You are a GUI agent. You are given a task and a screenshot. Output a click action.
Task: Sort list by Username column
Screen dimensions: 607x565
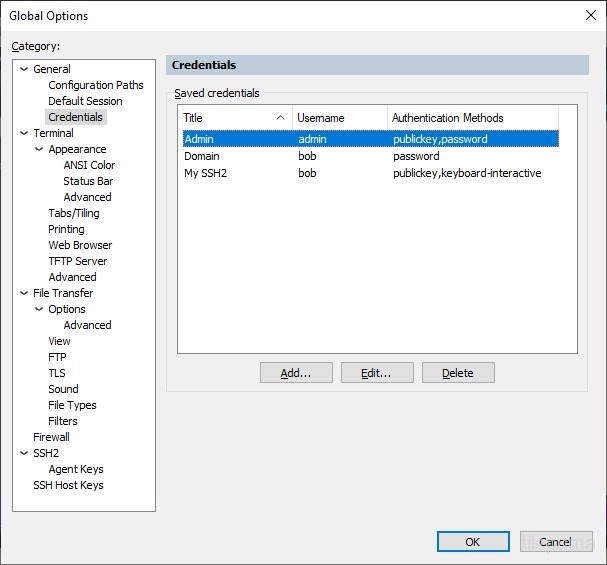pyautogui.click(x=340, y=118)
